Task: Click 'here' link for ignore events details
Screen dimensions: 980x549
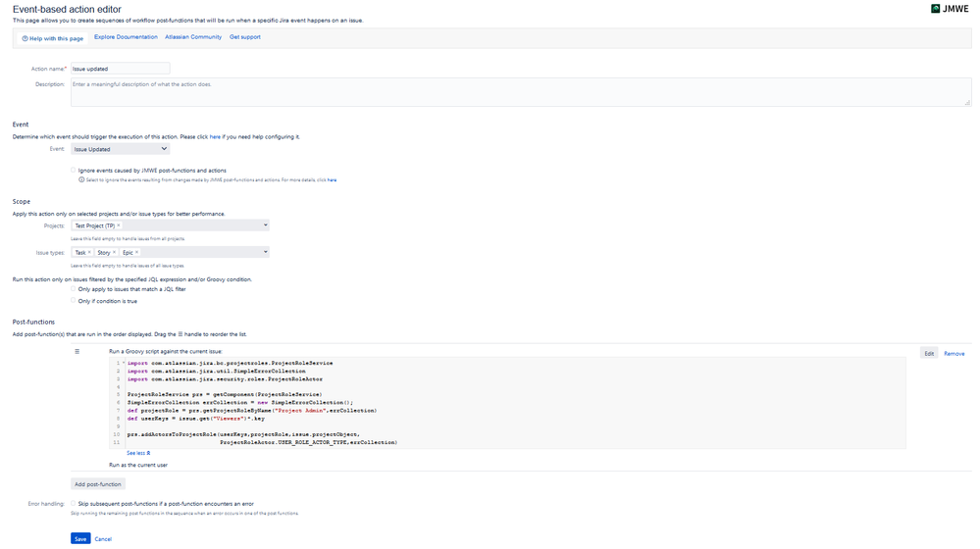Action: coord(332,179)
